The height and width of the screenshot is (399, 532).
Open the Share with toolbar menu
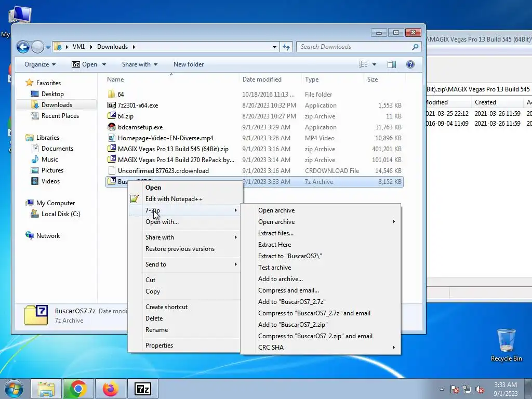pyautogui.click(x=140, y=64)
